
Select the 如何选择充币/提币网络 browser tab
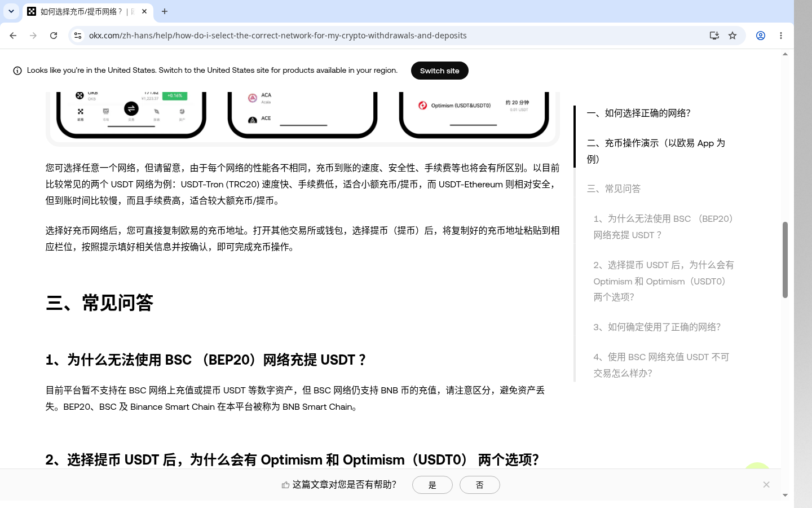pos(87,11)
